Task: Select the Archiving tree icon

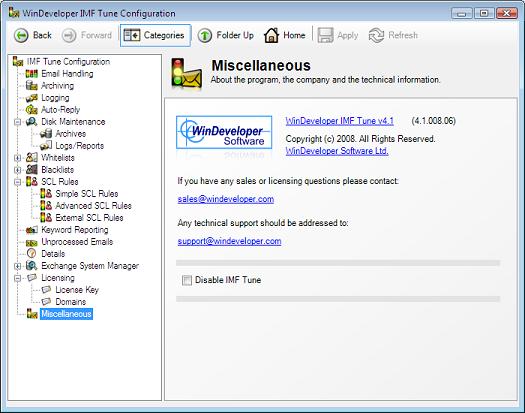Action: 32,86
